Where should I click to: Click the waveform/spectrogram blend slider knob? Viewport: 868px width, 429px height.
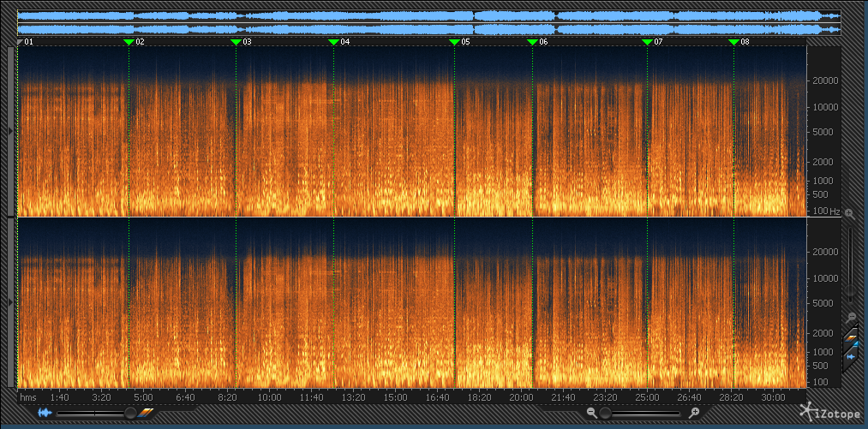coord(129,413)
